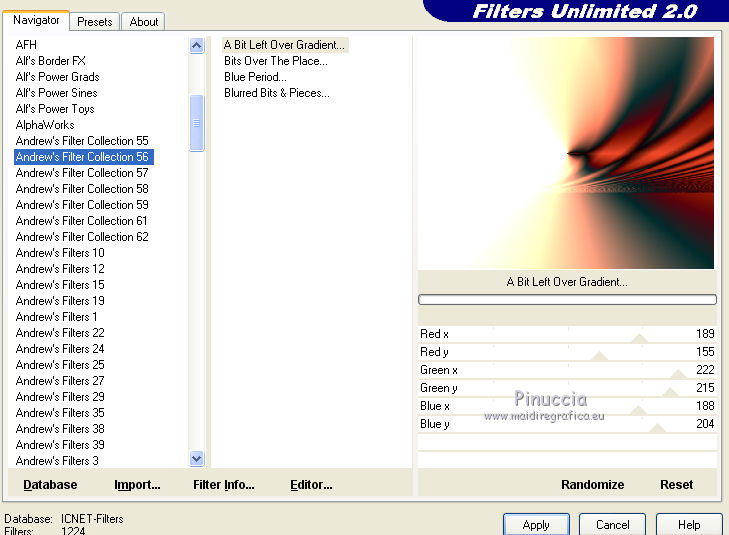Choose Bits Over The Place filter

click(x=276, y=61)
